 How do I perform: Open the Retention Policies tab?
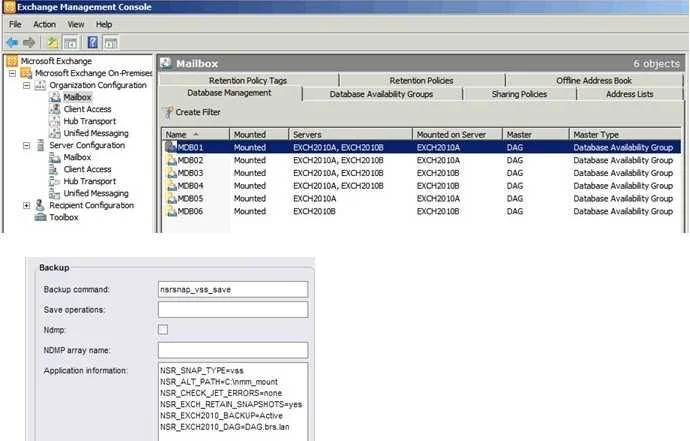(421, 81)
